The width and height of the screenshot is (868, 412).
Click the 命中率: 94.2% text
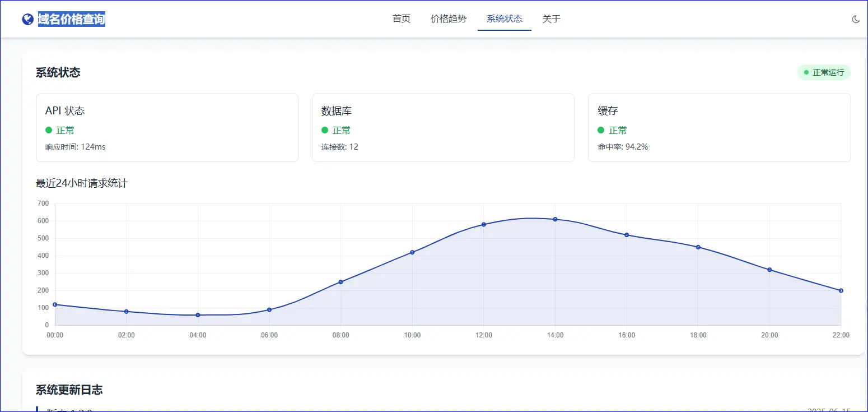(x=623, y=147)
